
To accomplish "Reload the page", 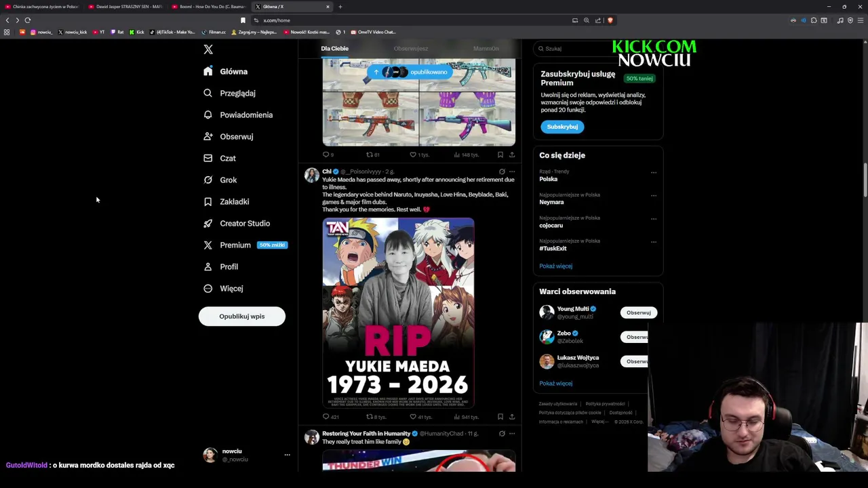I will [x=28, y=20].
